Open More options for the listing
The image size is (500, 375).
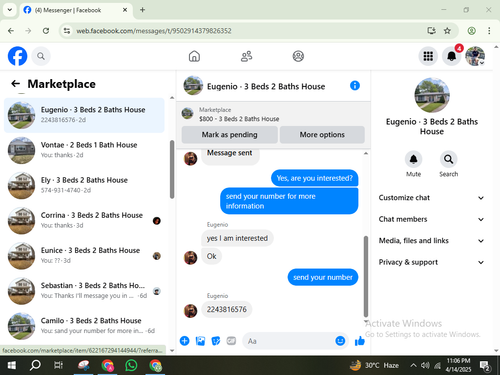pos(322,135)
